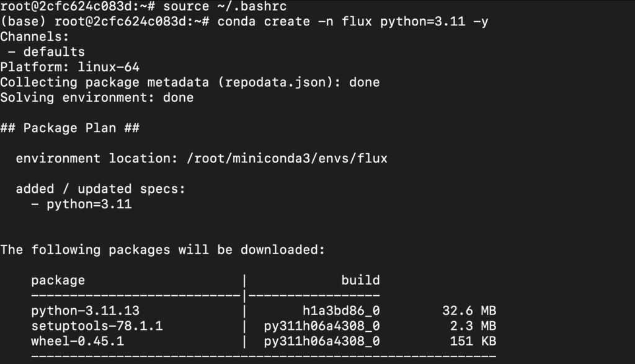
Task: Click the 'build' column header
Action: [x=360, y=280]
